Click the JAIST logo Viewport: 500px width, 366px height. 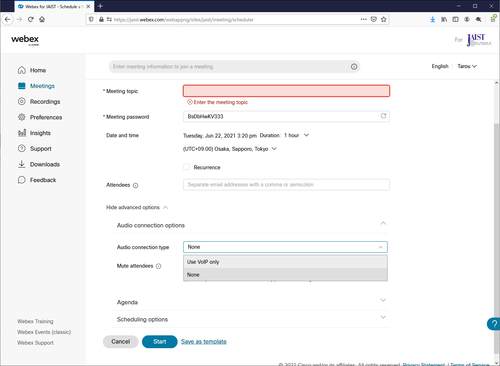[x=479, y=40]
